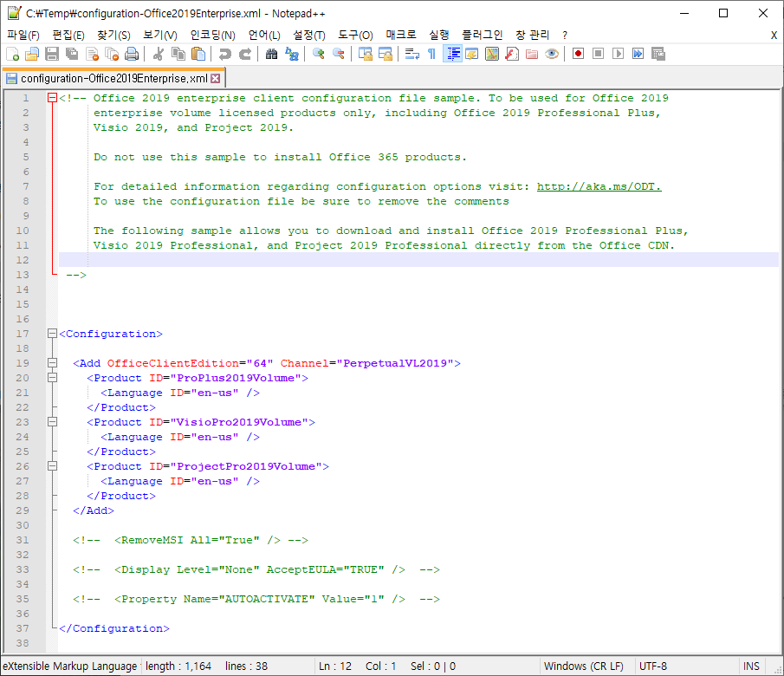Open the 도구(O) menu

click(x=355, y=35)
